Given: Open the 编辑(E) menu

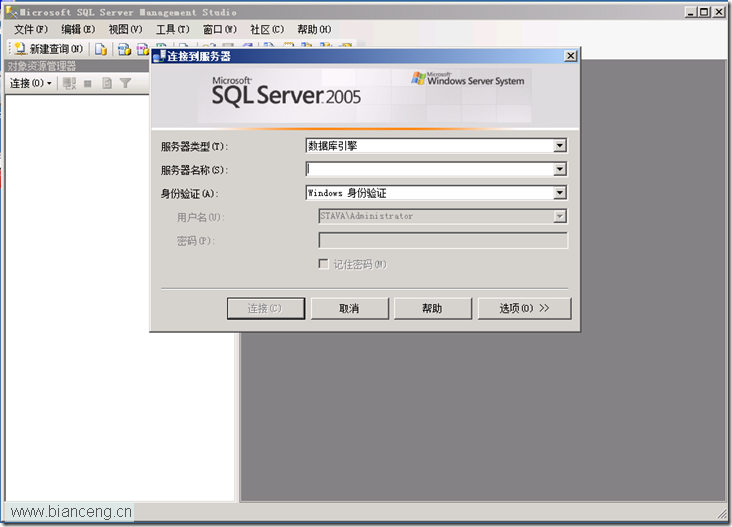Looking at the screenshot, I should tap(78, 29).
